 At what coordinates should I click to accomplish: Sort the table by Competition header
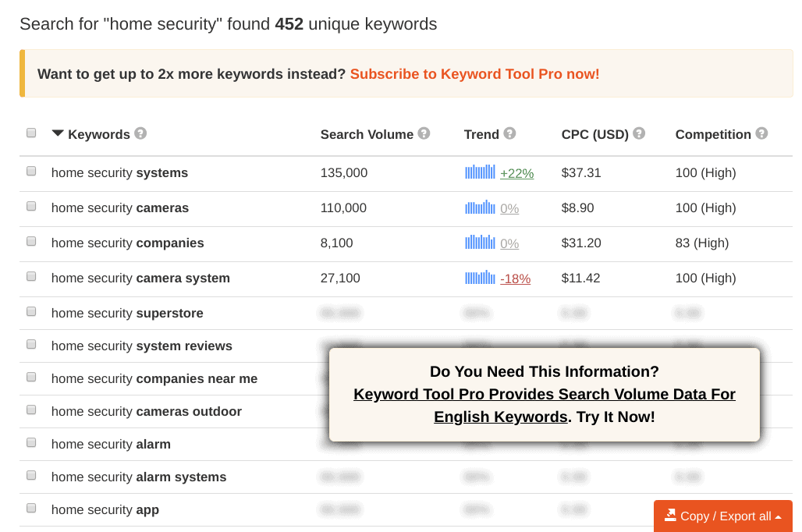713,134
